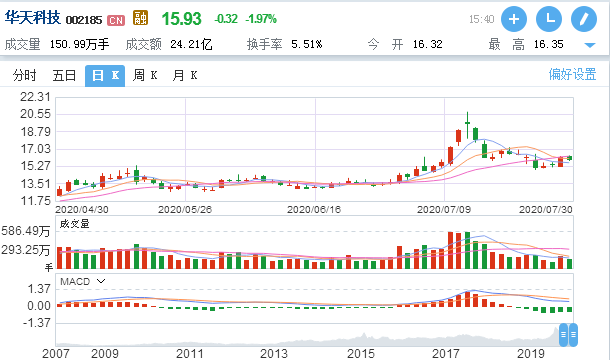Screen dimensions: 610x360
Task: Click the left range handle of timeline
Action: [563, 335]
